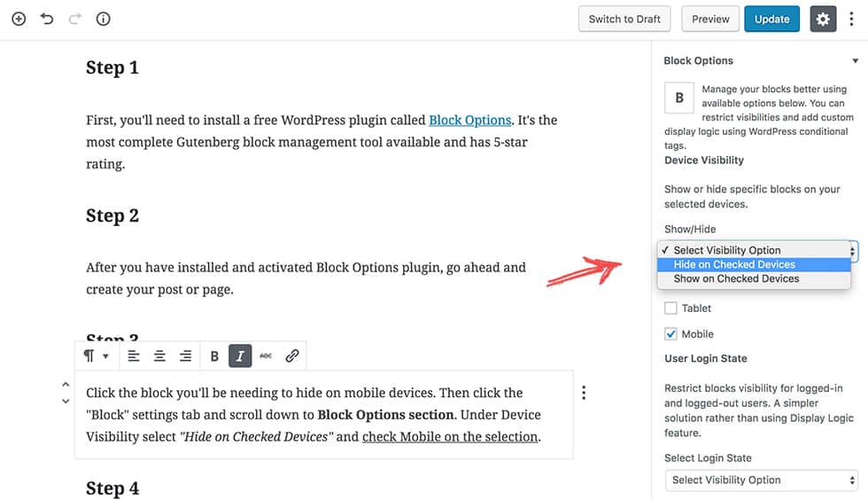Undo the last change
Screen dimensions: 868x500
(x=47, y=19)
